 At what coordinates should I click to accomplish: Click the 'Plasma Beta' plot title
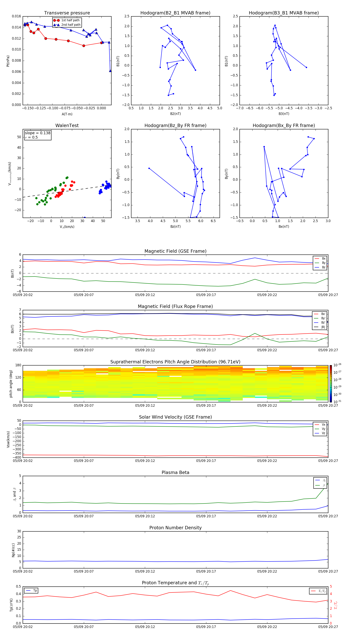[175, 472]
